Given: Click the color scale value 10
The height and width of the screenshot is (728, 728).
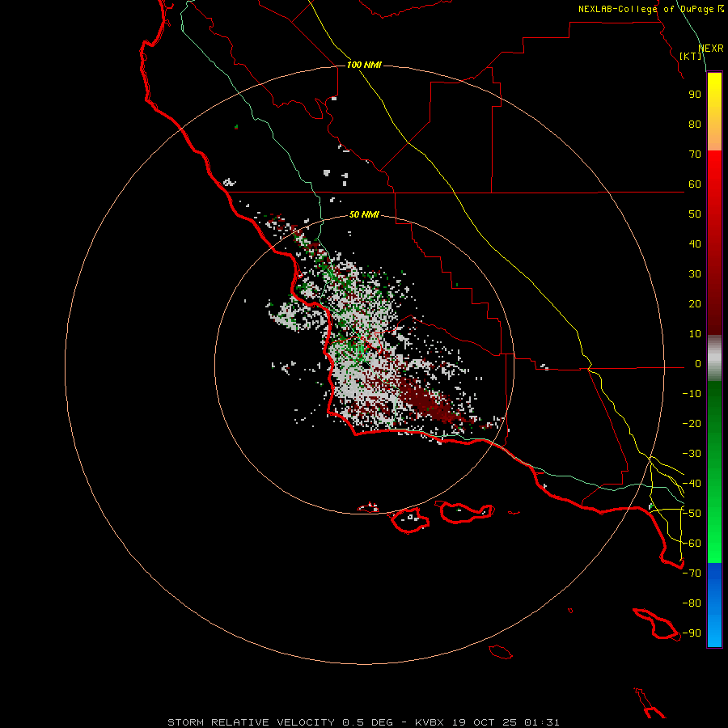Looking at the screenshot, I should (695, 334).
